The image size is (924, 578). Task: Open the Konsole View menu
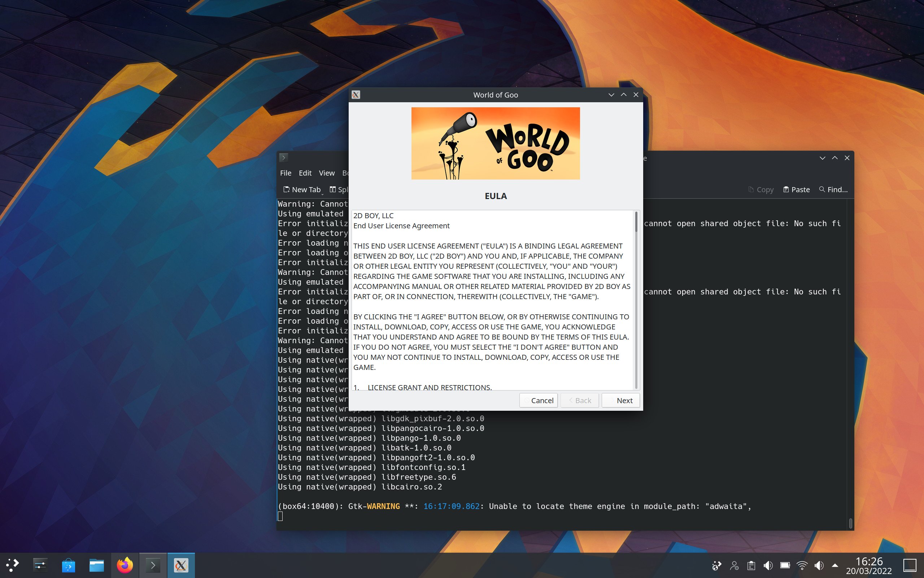(x=327, y=173)
